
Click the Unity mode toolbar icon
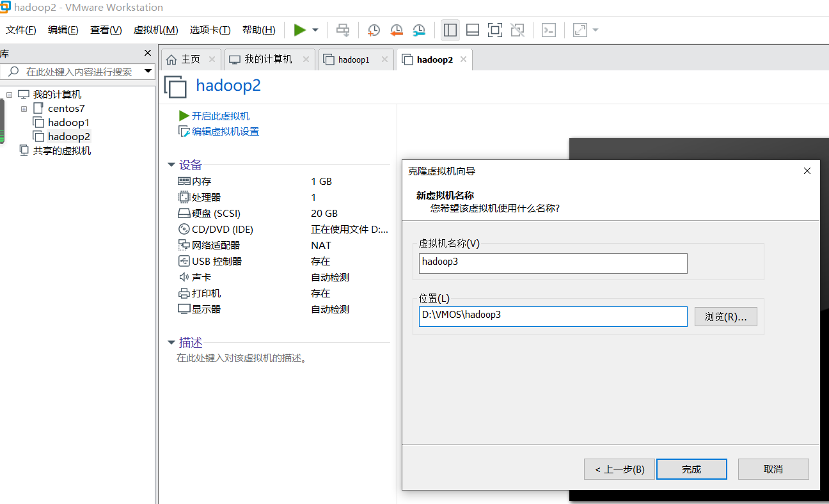(x=517, y=30)
